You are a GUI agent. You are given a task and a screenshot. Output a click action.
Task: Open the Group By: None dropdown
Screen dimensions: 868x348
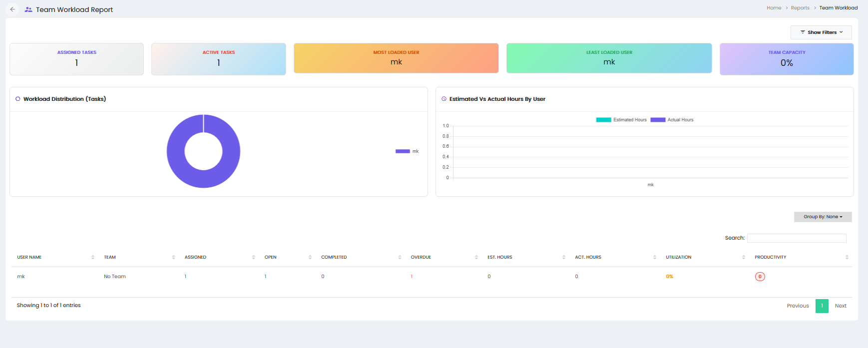tap(823, 217)
